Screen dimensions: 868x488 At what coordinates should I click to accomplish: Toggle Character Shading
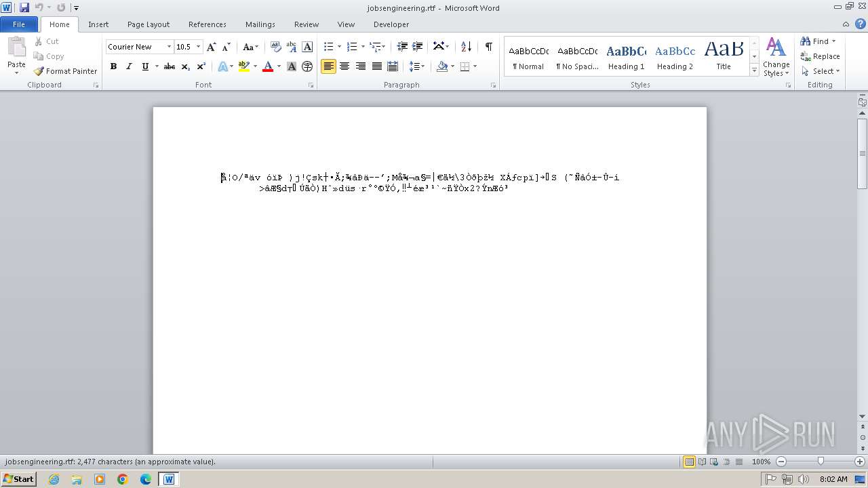coord(292,66)
